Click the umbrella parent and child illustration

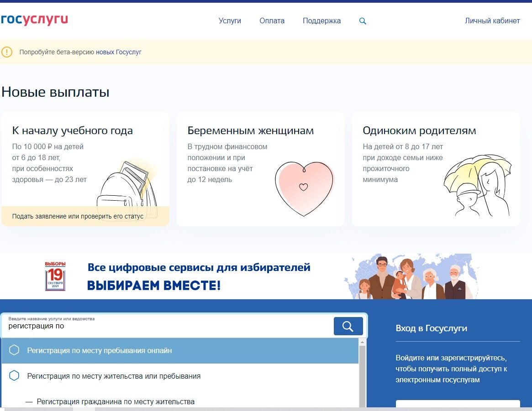click(477, 185)
